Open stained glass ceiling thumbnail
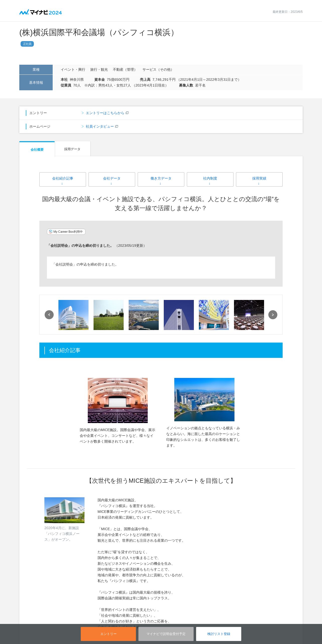 [x=214, y=315]
